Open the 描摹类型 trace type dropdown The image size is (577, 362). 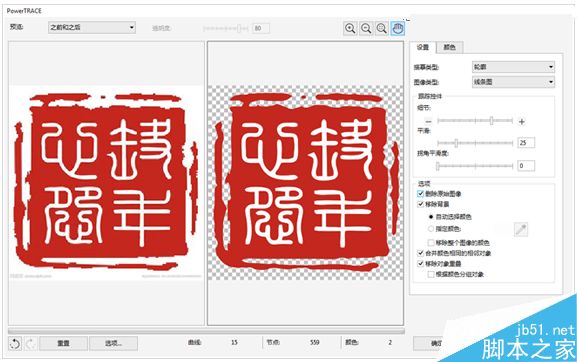click(x=513, y=67)
